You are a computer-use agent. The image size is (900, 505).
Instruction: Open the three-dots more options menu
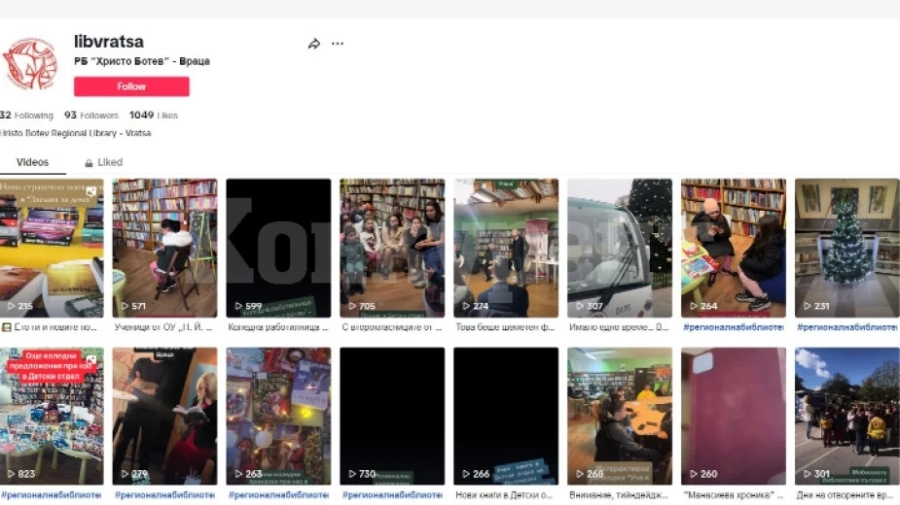click(x=338, y=44)
